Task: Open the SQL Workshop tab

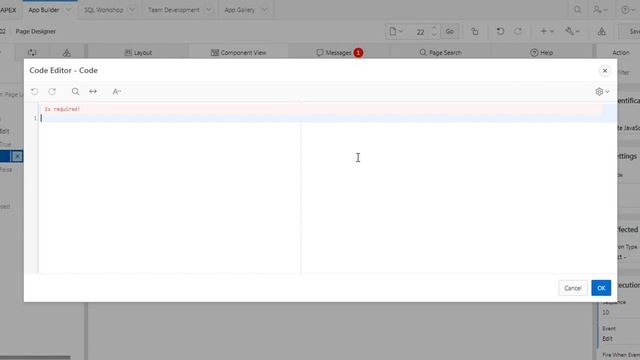Action: [104, 10]
